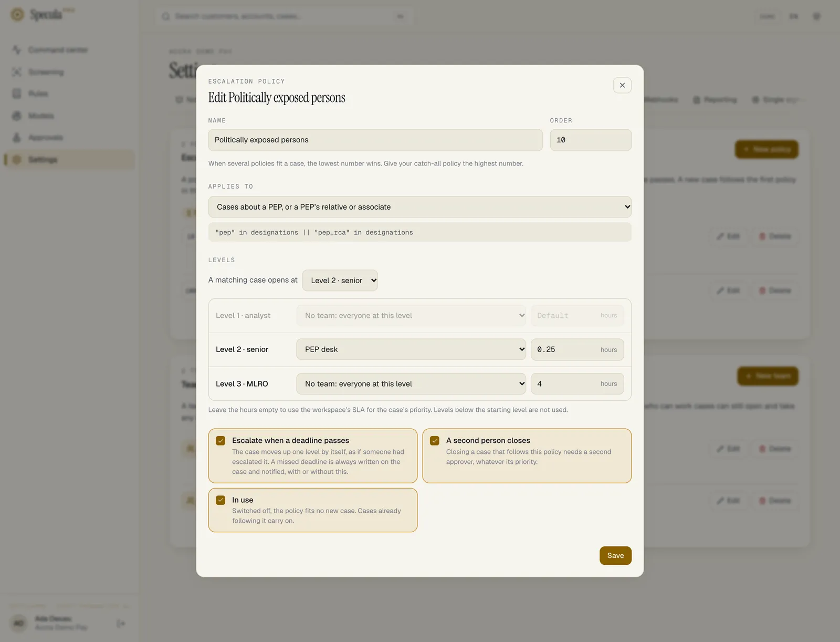Click the Command center icon in the sidebar
Screen dimensions: 840x642
point(17,50)
